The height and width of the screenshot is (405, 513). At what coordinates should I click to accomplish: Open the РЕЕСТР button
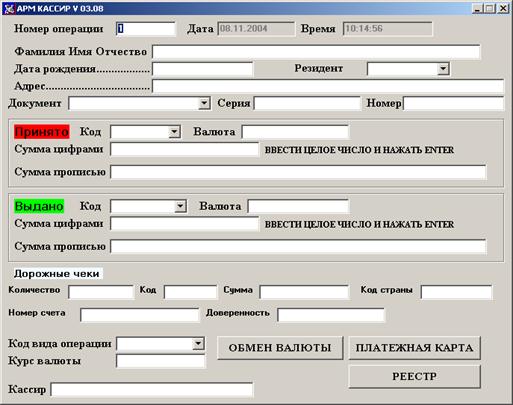click(414, 376)
